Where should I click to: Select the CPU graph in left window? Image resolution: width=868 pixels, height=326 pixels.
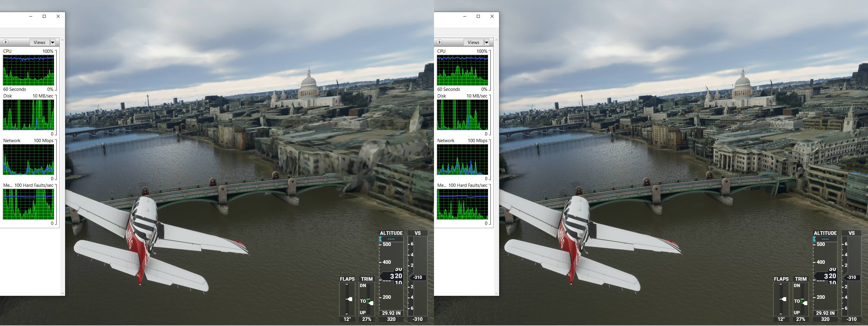pos(28,70)
